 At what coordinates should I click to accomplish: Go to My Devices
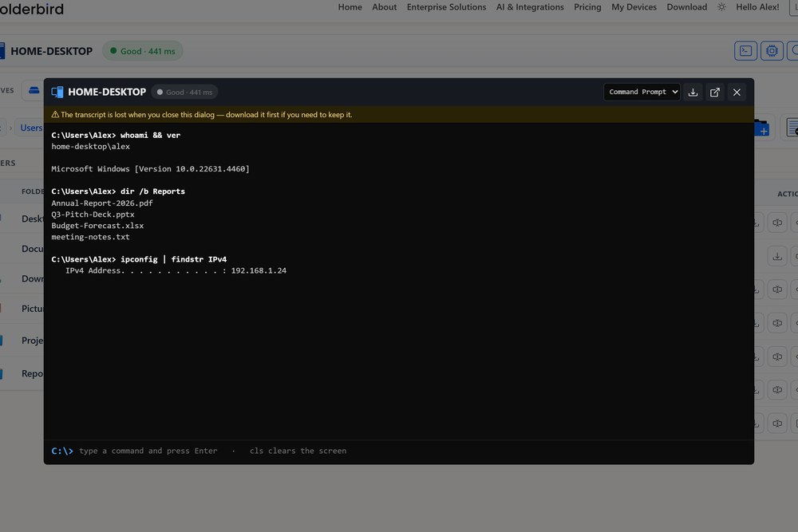click(634, 7)
